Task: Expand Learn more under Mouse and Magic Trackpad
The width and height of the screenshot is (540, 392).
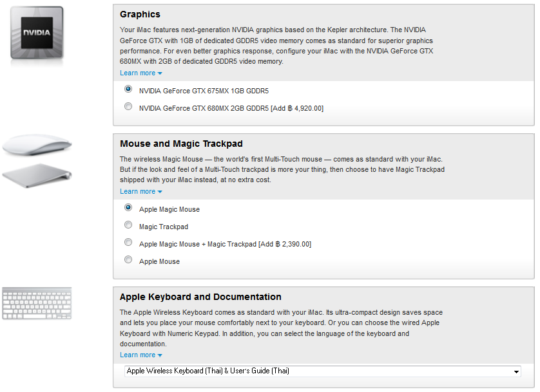Action: tap(140, 192)
